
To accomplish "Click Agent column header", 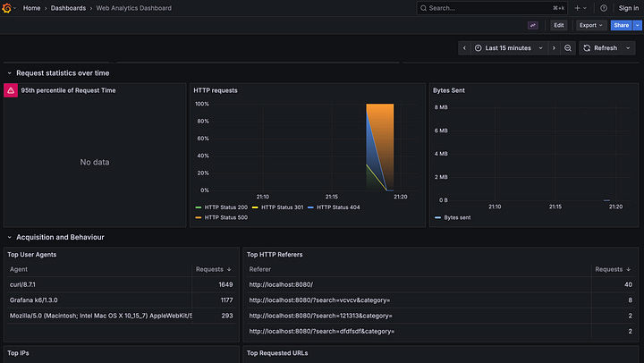I will (19, 269).
